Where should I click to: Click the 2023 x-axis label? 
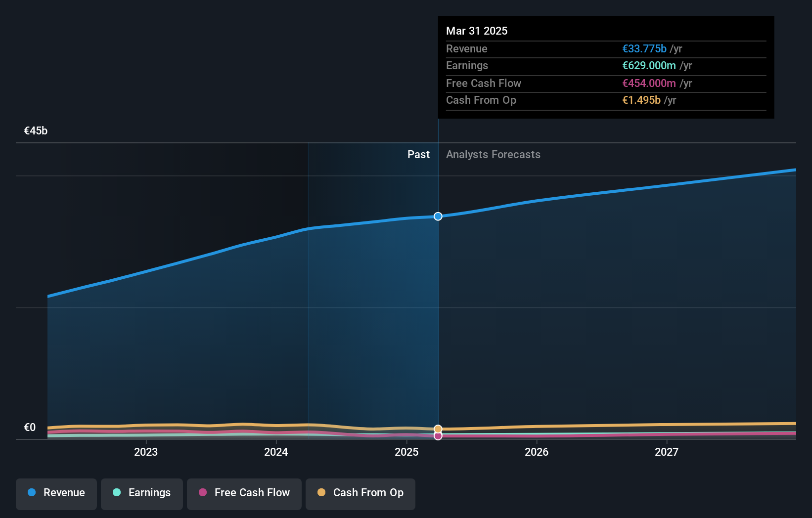point(146,452)
